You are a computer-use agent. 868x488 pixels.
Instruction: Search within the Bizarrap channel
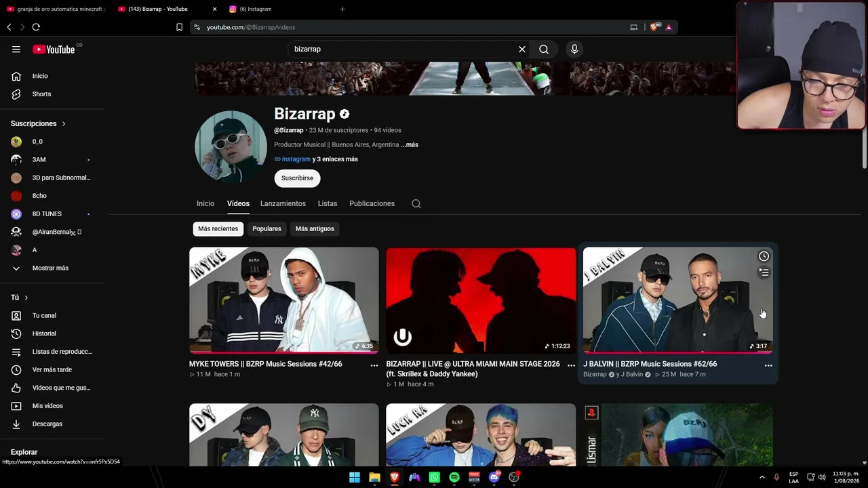[x=416, y=203]
